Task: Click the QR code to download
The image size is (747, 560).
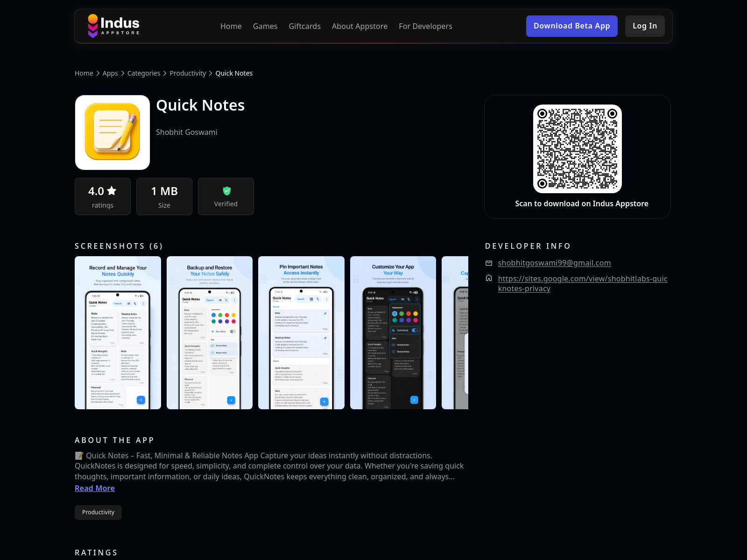Action: pos(578,149)
